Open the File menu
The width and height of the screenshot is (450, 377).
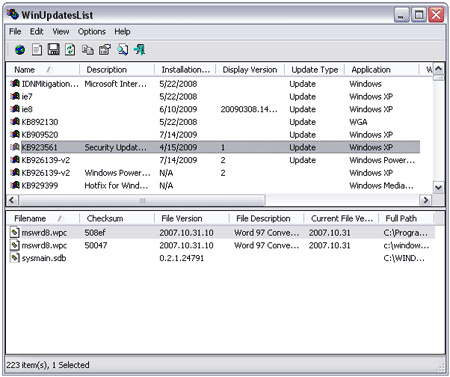[x=15, y=32]
